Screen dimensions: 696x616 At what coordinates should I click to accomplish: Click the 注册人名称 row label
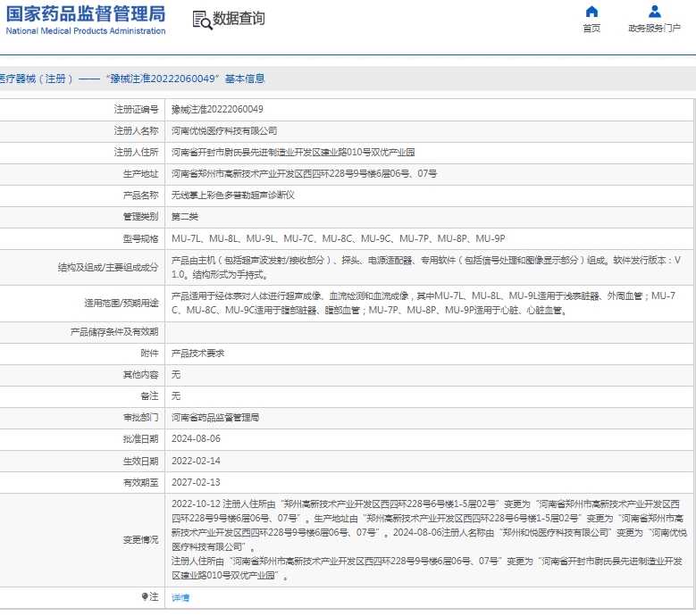click(137, 131)
